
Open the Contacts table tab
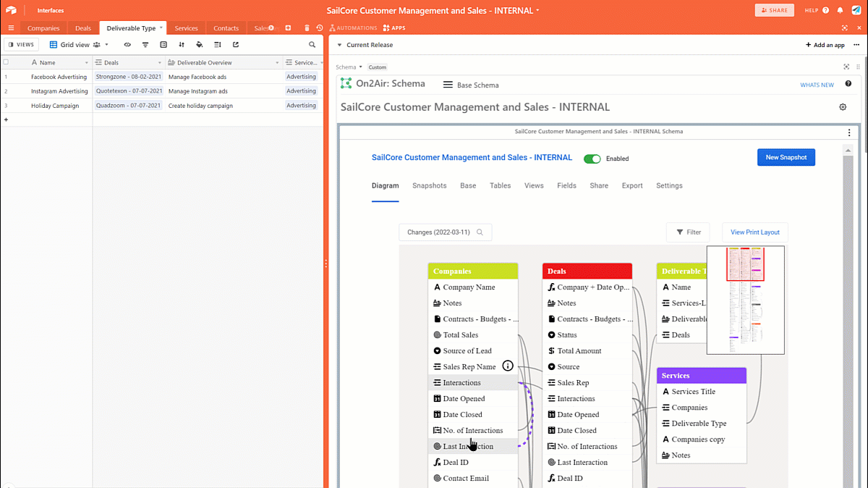[226, 28]
